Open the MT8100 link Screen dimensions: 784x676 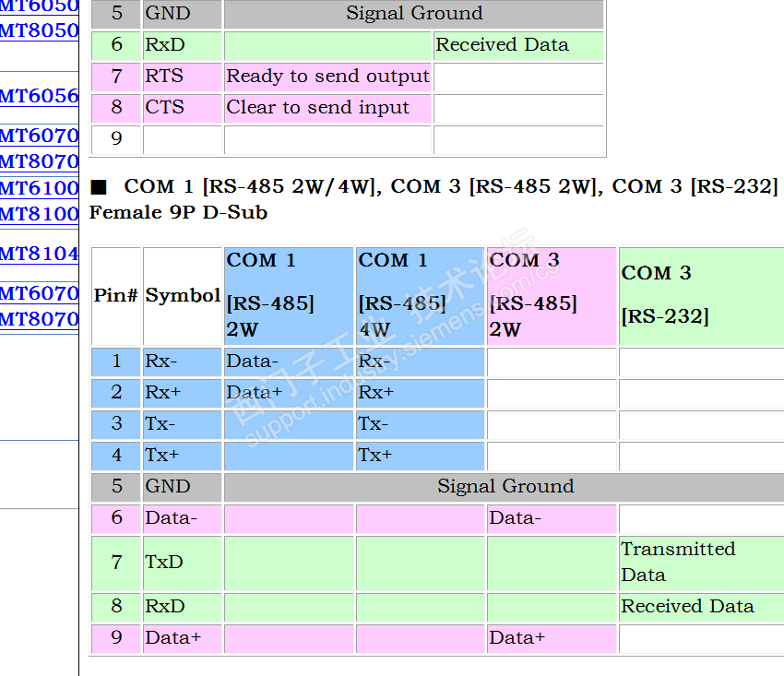tap(39, 214)
